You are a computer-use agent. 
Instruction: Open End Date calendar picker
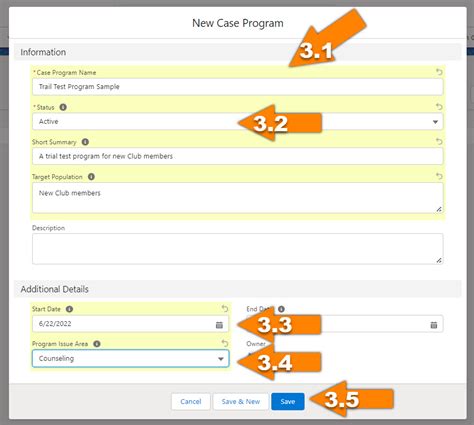434,325
